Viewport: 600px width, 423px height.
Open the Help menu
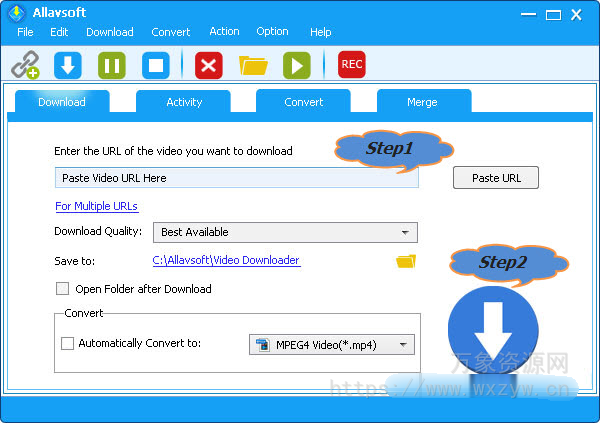click(x=321, y=32)
